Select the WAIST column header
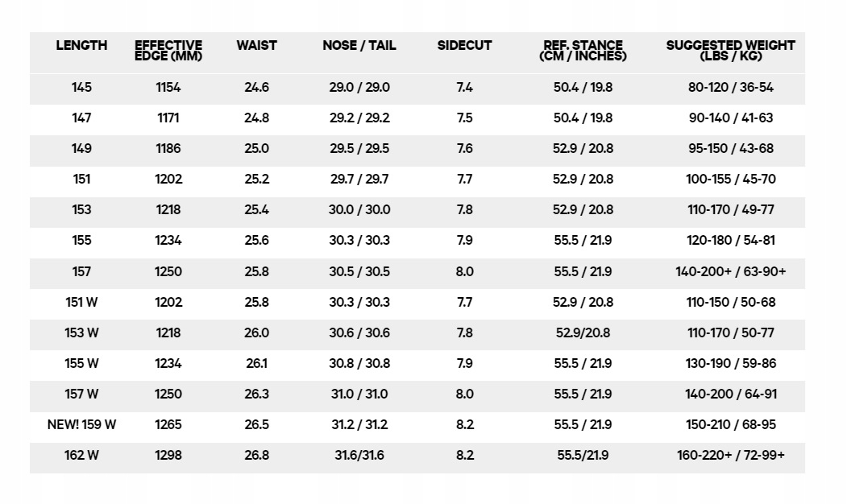The height and width of the screenshot is (504, 847). coord(256,46)
